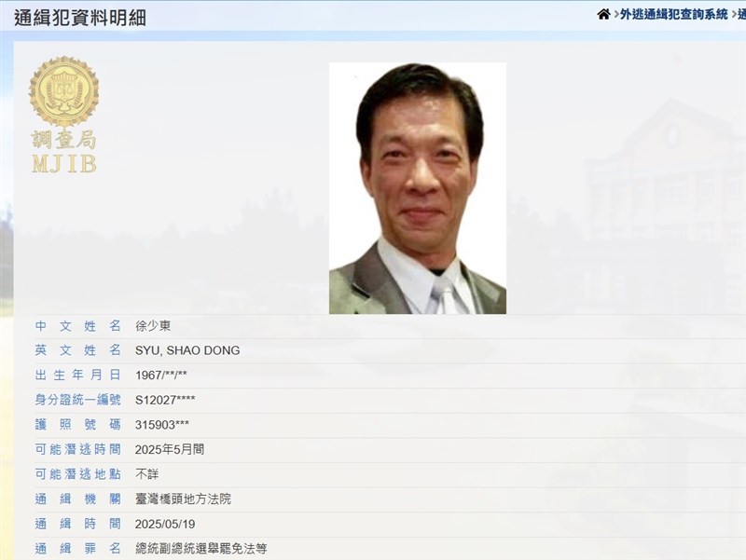
Task: Click the ID number S12027****
Action: click(165, 401)
